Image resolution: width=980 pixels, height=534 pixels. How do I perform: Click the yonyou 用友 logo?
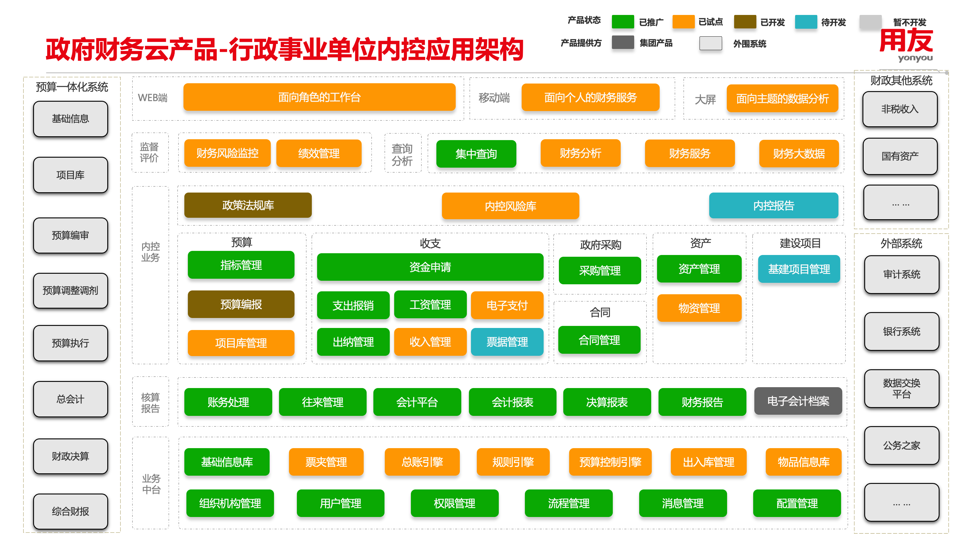click(906, 45)
